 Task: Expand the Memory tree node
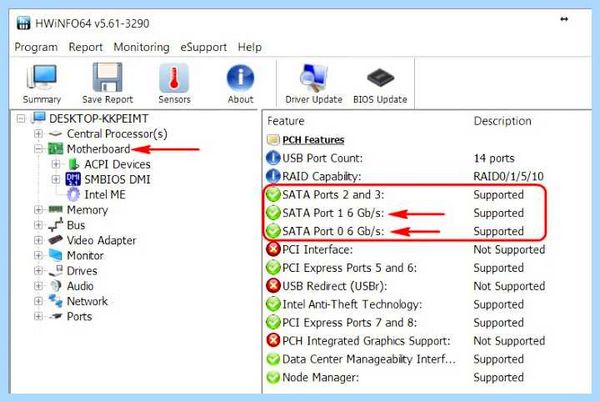[38, 210]
